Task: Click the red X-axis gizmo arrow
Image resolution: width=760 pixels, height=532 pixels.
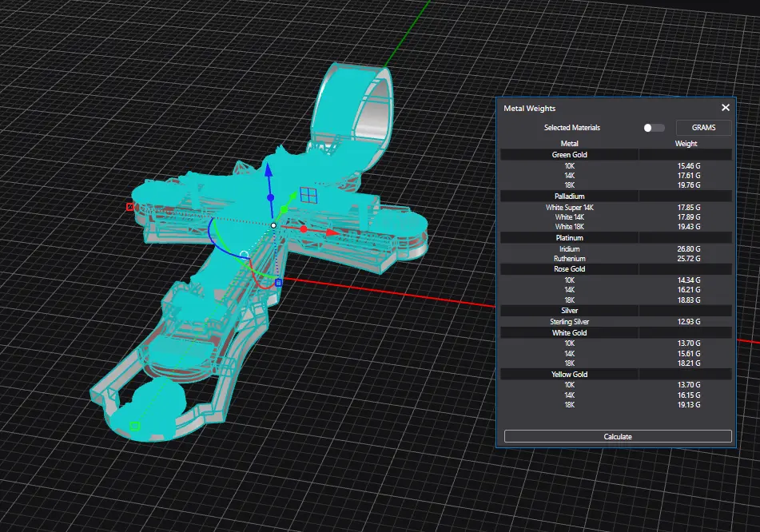Action: coord(332,232)
